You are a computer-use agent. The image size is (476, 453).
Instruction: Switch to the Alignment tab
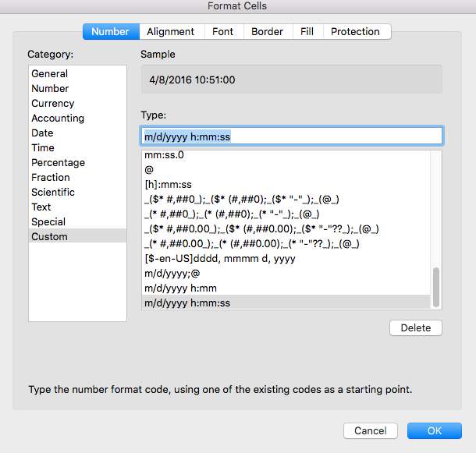(170, 32)
